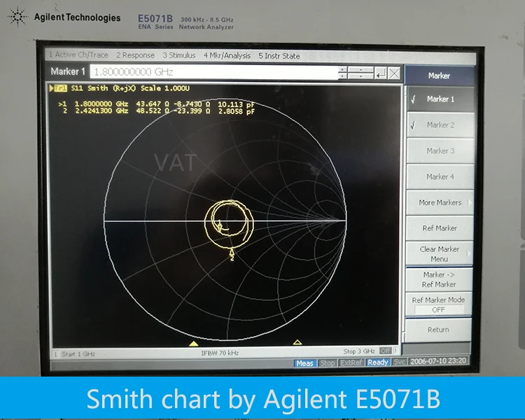Click the 10.113 pF value
The width and height of the screenshot is (525, 420).
click(236, 104)
